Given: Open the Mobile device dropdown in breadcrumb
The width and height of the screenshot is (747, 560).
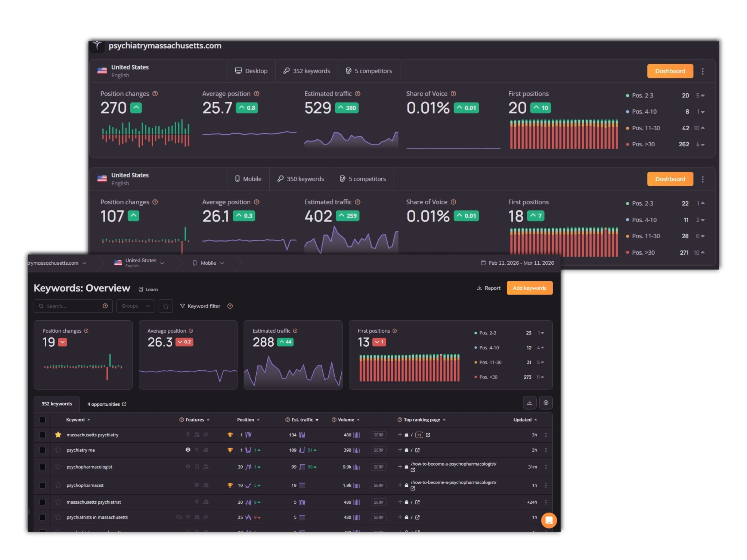Looking at the screenshot, I should click(208, 263).
